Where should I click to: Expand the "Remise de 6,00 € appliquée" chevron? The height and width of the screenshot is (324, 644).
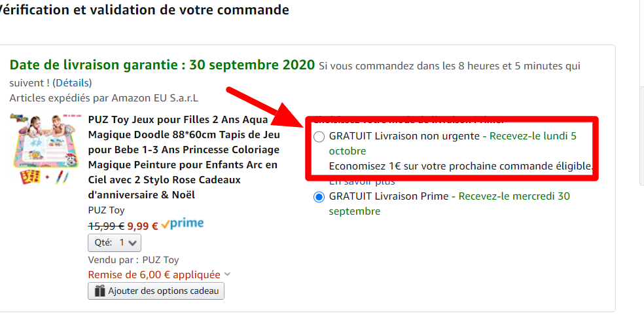click(227, 274)
